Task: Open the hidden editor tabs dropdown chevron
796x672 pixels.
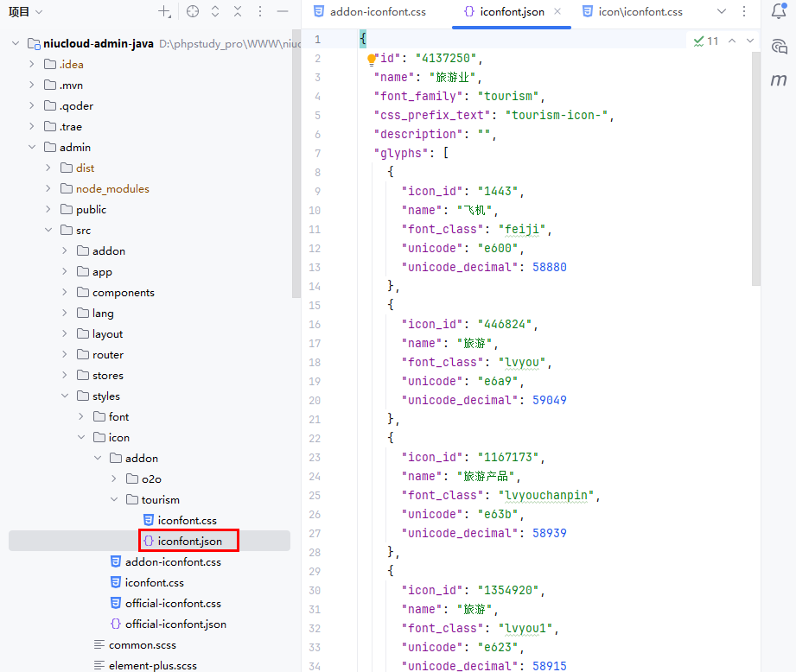Action: point(722,12)
